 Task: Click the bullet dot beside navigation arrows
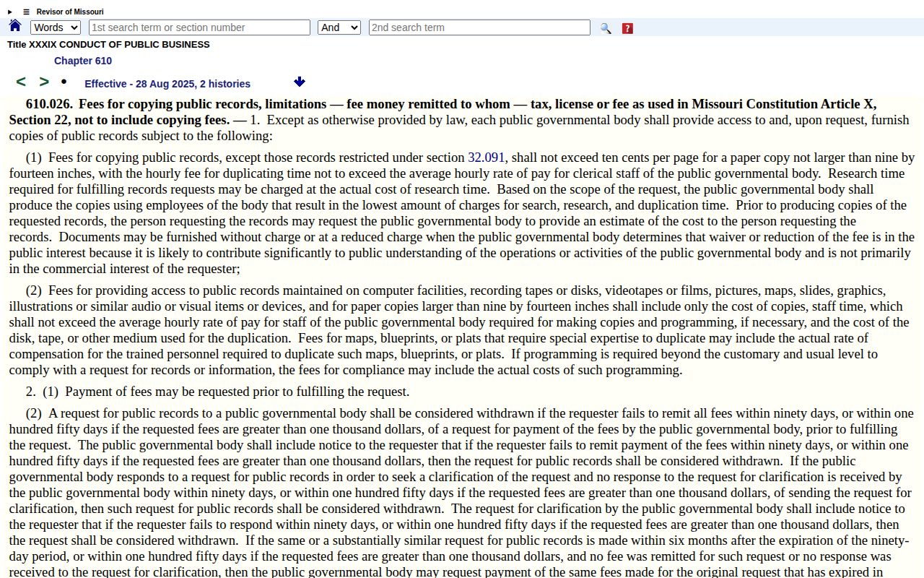pos(64,82)
